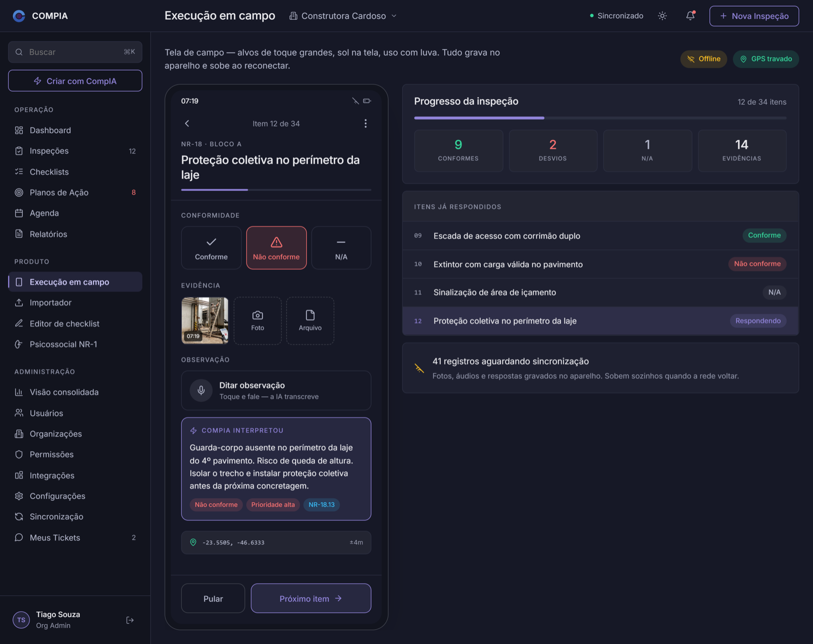This screenshot has height=644, width=813.
Task: Click the Sinalização de área de içamento row
Action: [600, 293]
